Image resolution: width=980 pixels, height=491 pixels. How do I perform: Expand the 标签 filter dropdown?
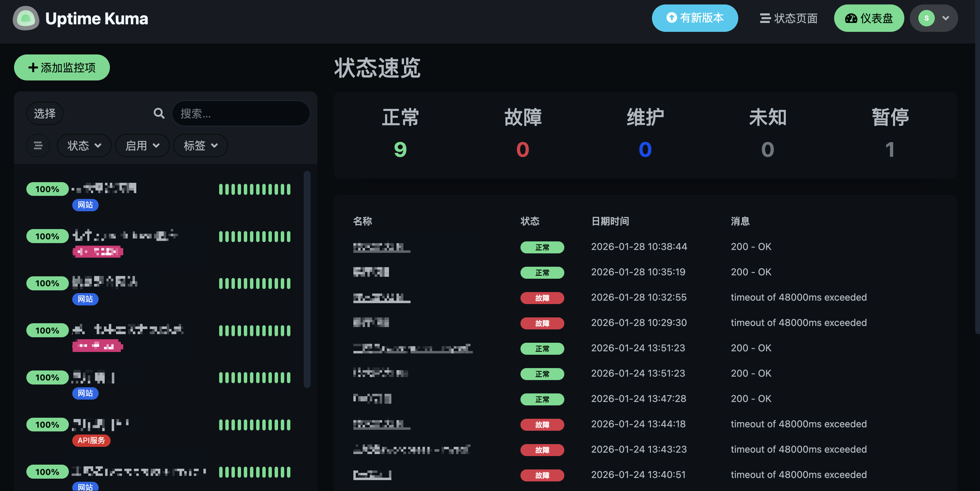(201, 145)
